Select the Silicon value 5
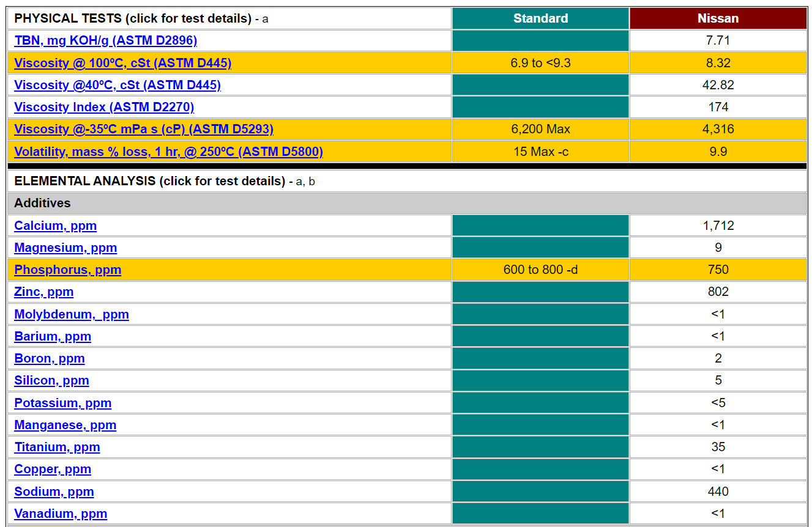This screenshot has height=527, width=812. coord(718,380)
